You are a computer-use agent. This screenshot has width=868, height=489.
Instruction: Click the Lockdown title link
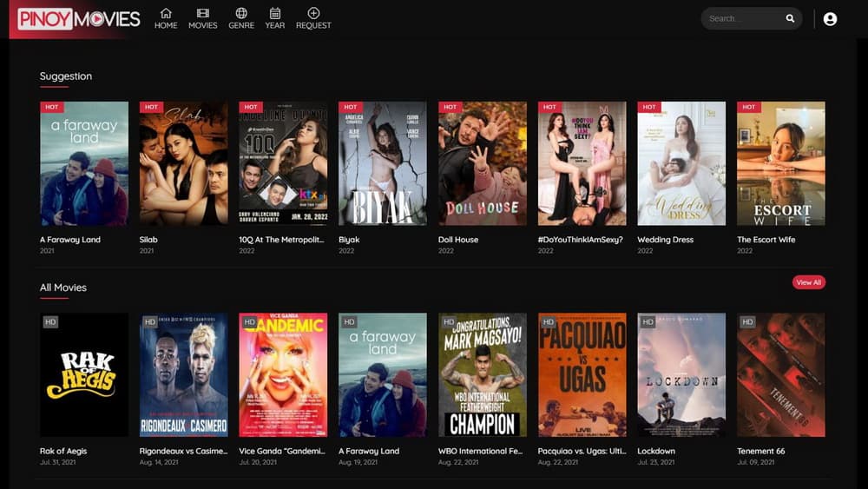[656, 452]
